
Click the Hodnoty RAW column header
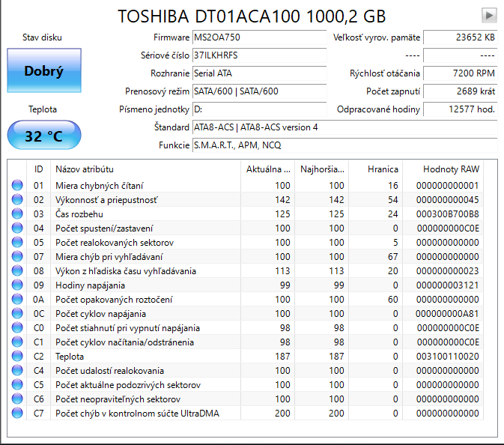pyautogui.click(x=443, y=169)
